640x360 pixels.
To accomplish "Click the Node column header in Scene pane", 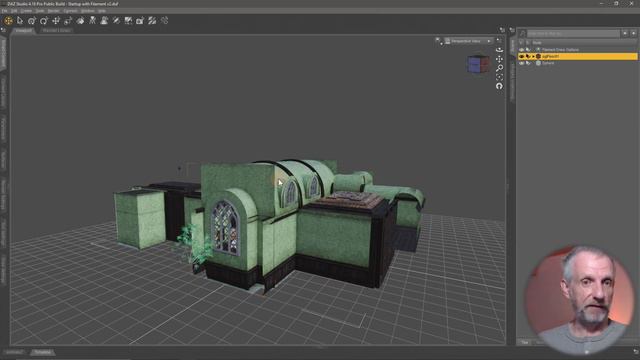I will [x=537, y=42].
